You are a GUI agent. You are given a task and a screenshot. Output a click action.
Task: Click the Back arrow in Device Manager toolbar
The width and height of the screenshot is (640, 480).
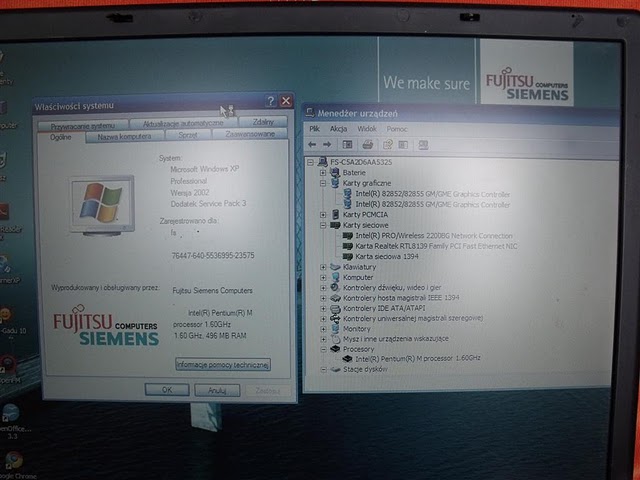coord(313,145)
